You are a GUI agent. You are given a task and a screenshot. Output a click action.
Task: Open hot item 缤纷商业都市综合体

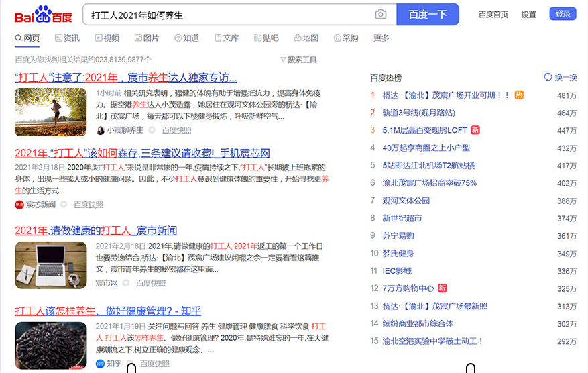(x=418, y=323)
